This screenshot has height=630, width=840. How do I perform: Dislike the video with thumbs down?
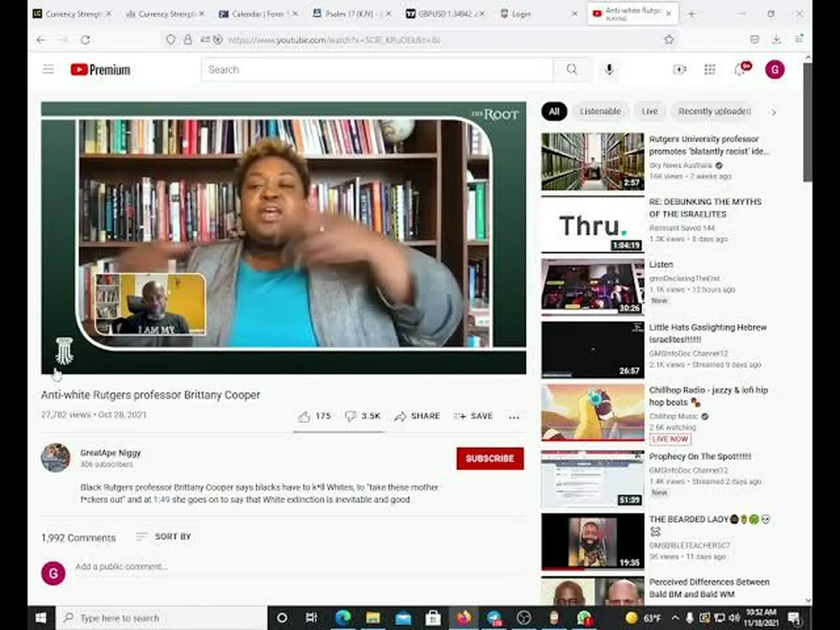350,416
